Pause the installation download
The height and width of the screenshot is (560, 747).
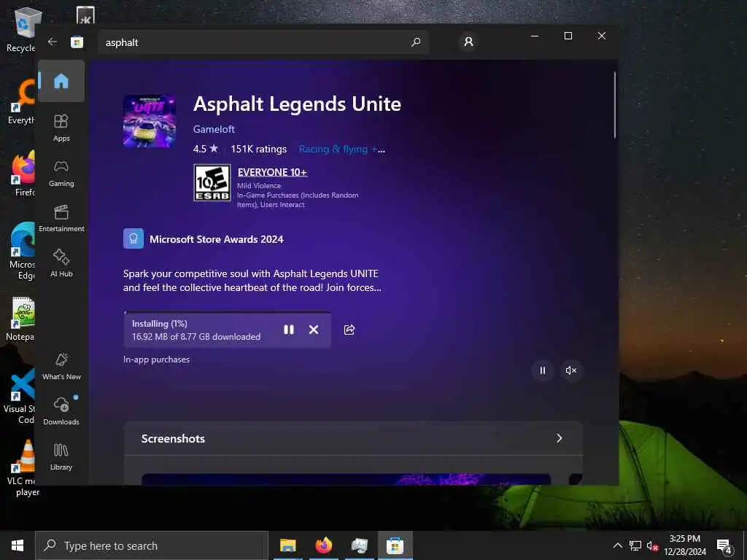tap(289, 330)
